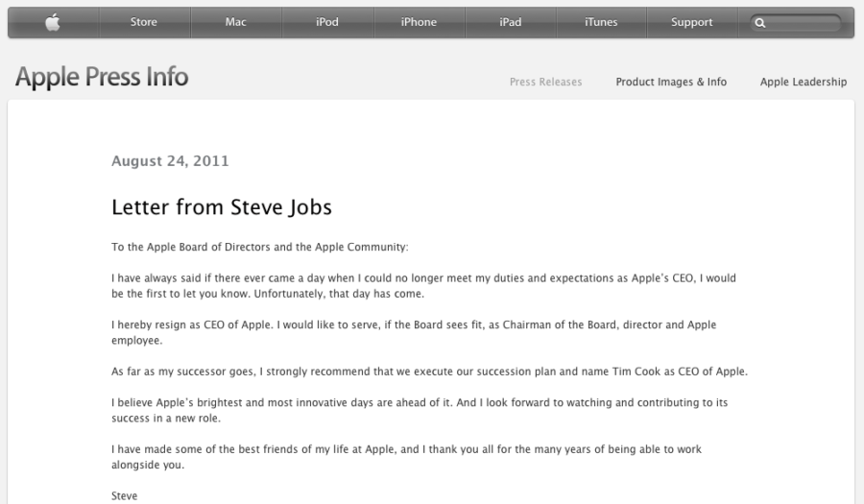The image size is (864, 504).
Task: Open the Store navigation tab
Action: 144,22
